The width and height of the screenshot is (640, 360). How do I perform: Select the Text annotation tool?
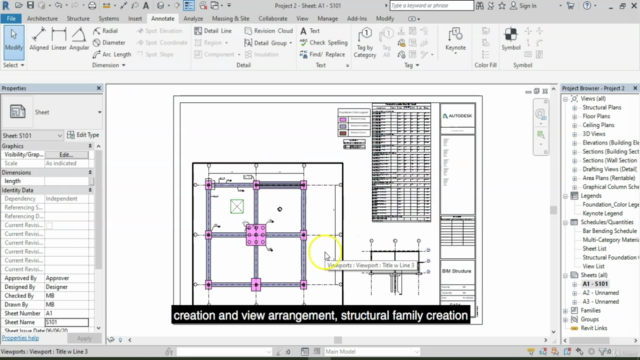(310, 31)
